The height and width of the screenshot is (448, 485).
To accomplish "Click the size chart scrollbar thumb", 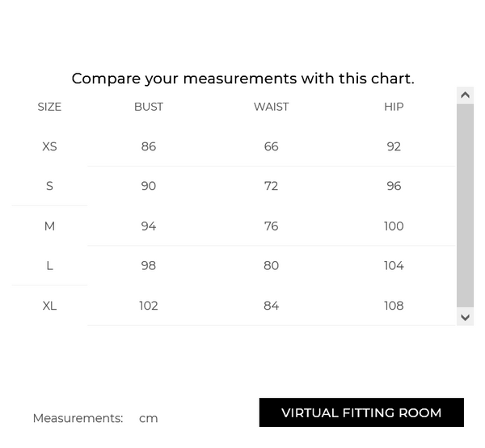I will pos(465,205).
